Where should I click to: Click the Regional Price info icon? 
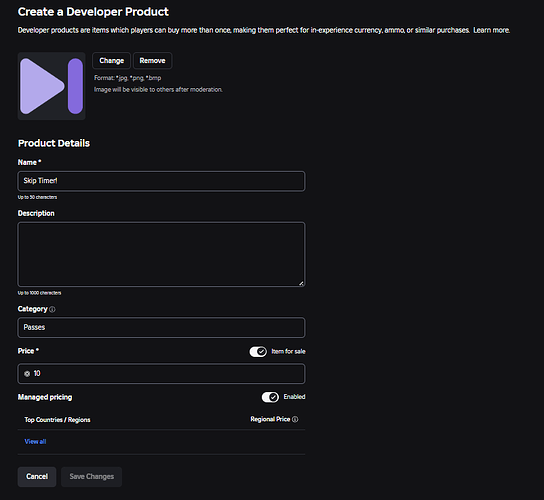(x=295, y=419)
